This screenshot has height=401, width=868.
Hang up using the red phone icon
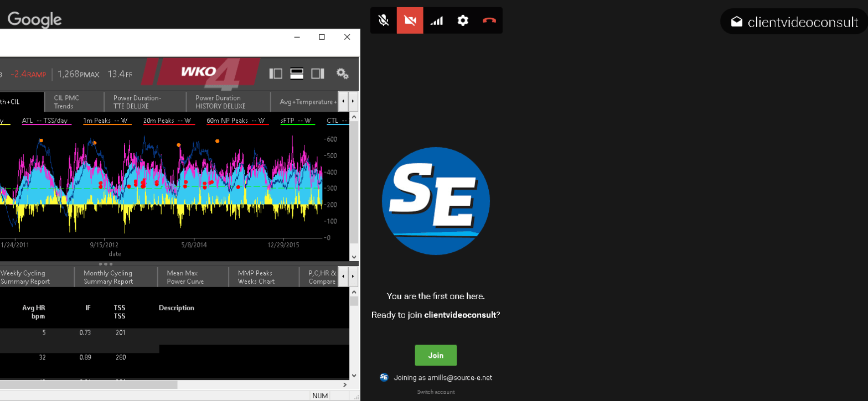(489, 20)
